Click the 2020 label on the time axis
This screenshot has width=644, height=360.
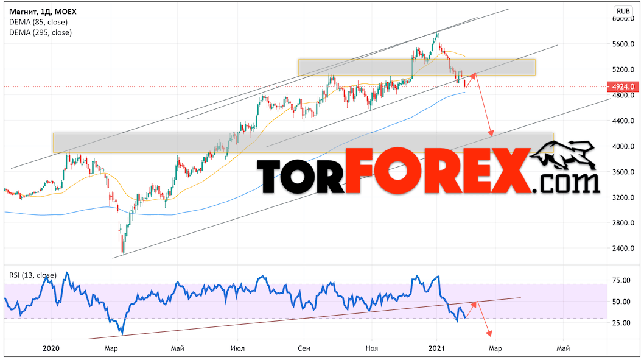pyautogui.click(x=51, y=348)
